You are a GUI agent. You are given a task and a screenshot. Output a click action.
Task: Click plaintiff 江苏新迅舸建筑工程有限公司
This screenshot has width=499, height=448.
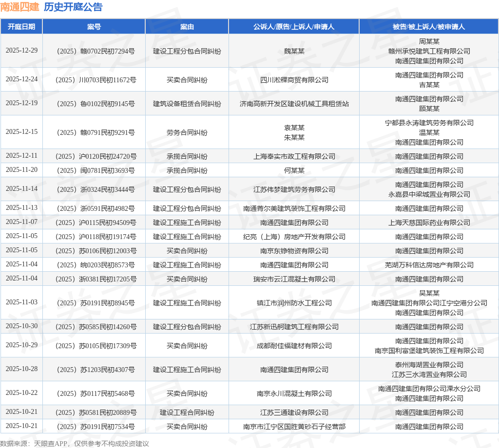click(294, 327)
